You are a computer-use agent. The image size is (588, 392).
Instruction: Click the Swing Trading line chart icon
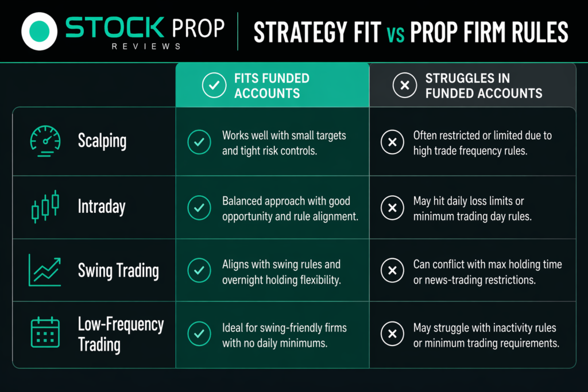[45, 270]
